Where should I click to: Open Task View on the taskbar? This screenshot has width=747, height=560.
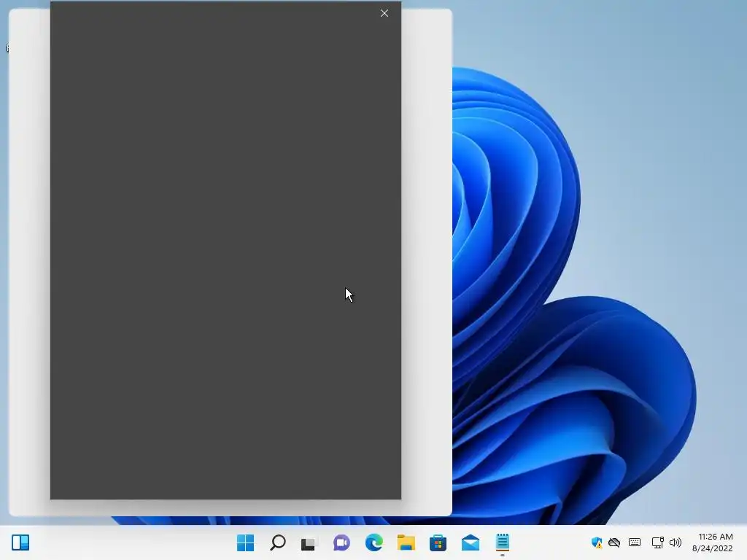tap(309, 542)
